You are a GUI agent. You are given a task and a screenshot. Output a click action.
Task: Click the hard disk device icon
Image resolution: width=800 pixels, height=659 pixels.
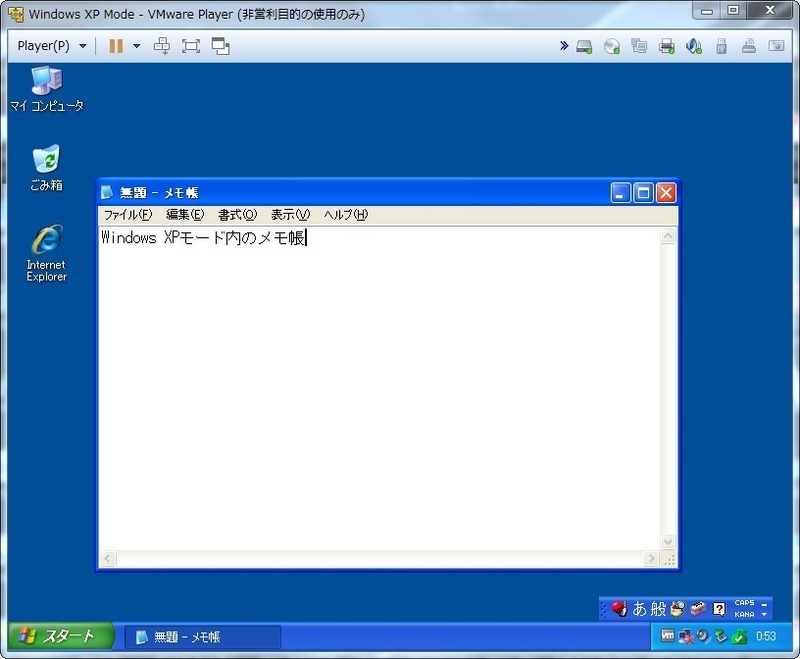(x=584, y=46)
